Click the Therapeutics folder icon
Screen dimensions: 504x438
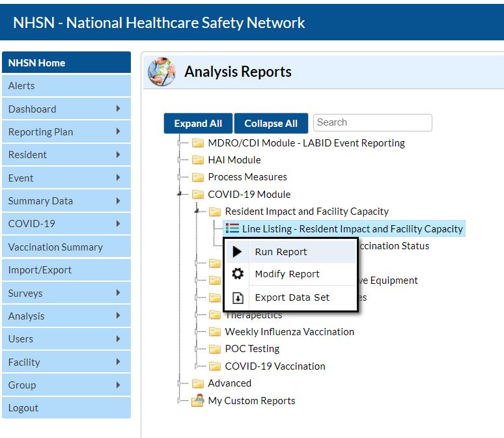[215, 314]
